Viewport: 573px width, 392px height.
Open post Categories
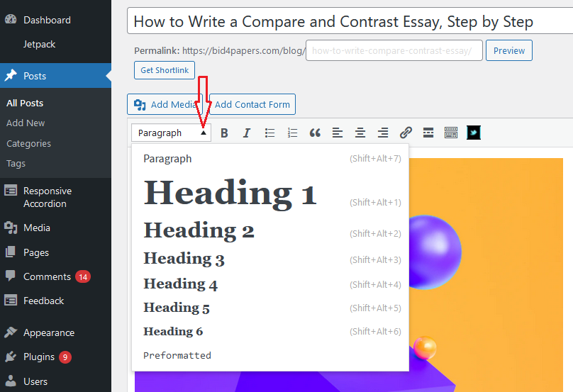28,144
